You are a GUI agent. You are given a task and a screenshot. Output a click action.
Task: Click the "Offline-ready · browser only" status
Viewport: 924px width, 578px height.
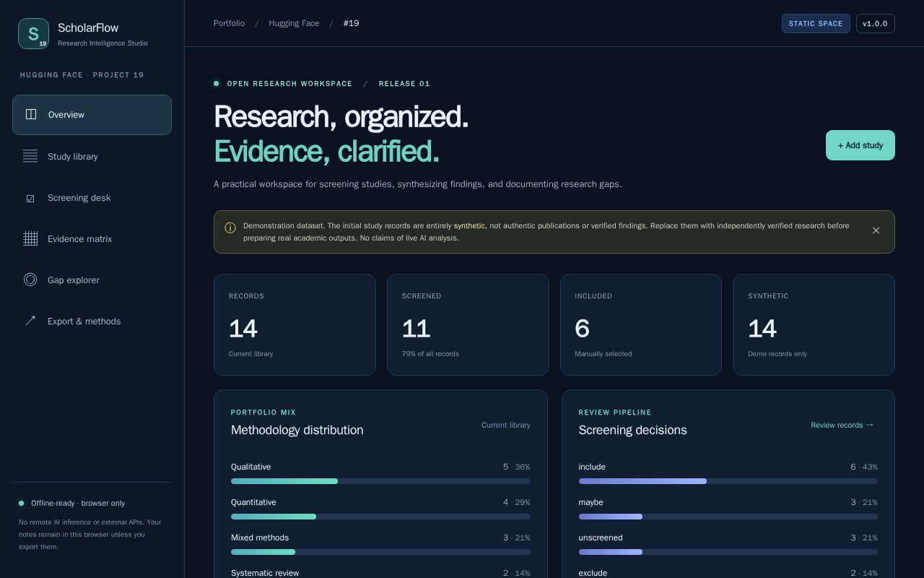click(78, 503)
